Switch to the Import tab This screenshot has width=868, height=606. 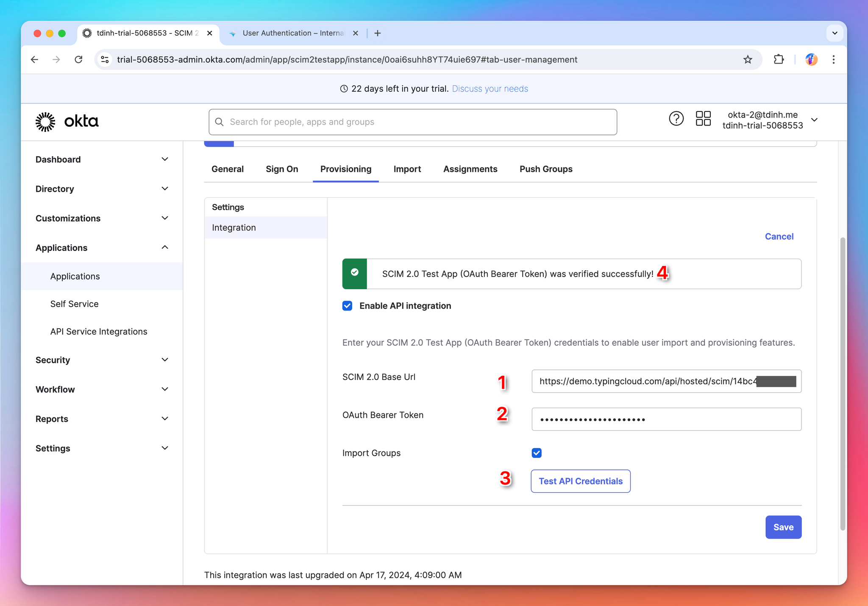click(x=407, y=169)
